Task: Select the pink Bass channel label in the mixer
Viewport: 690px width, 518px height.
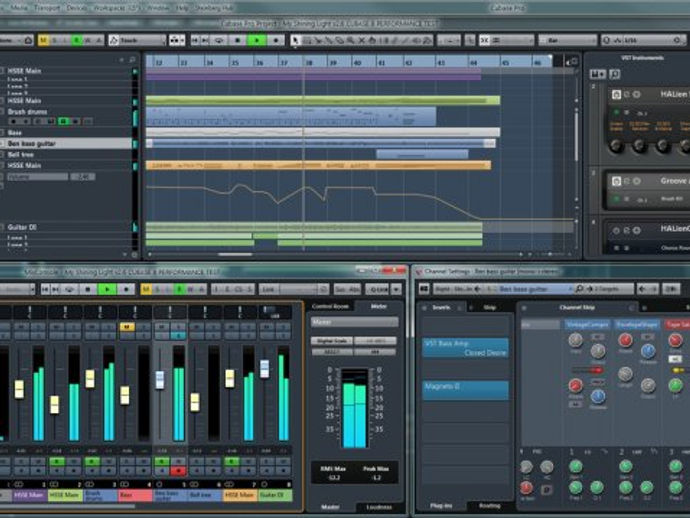Action: (x=135, y=495)
